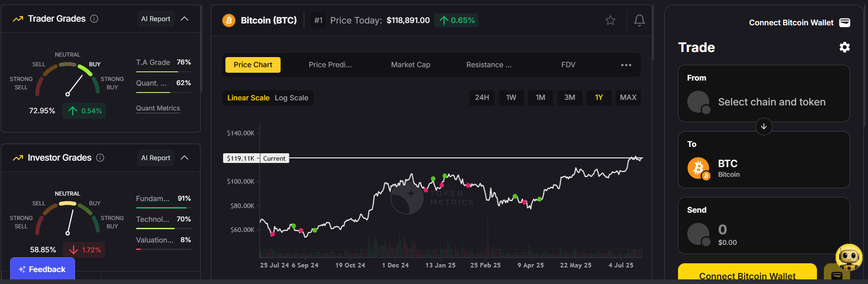The image size is (868, 284).
Task: Click the swap direction arrow icon
Action: click(x=764, y=127)
